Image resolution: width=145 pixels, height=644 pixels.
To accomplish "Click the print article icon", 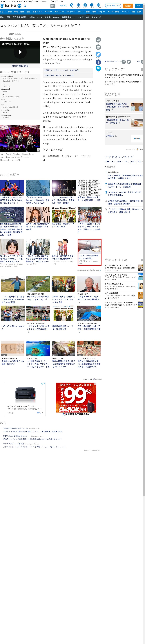I will (x=98, y=47).
